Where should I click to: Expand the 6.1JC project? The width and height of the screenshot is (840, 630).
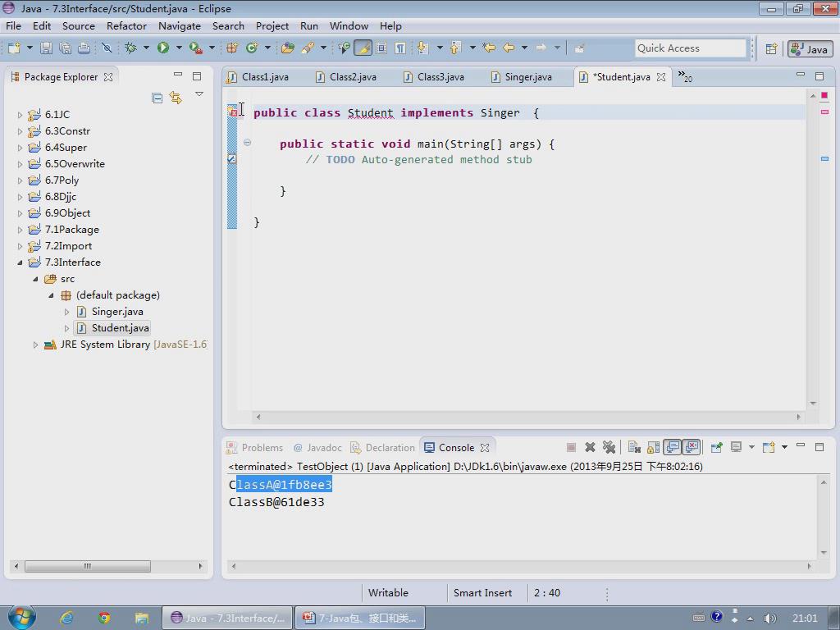(x=20, y=115)
